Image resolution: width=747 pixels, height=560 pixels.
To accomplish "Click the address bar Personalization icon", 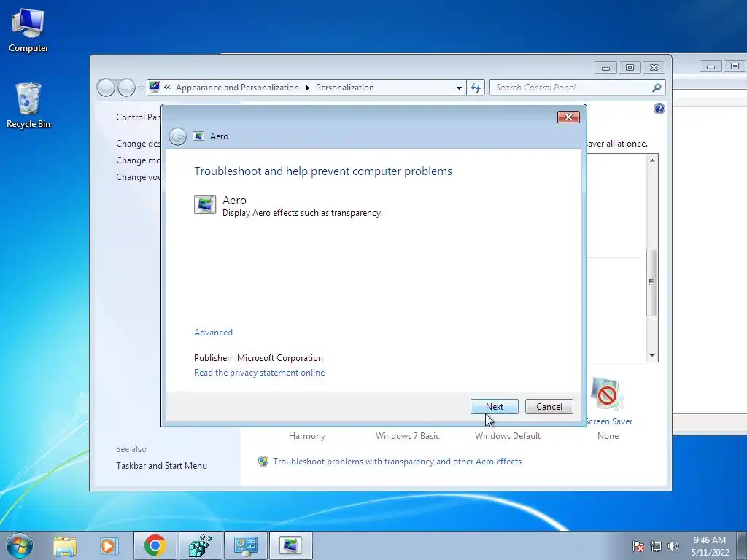I will click(155, 87).
